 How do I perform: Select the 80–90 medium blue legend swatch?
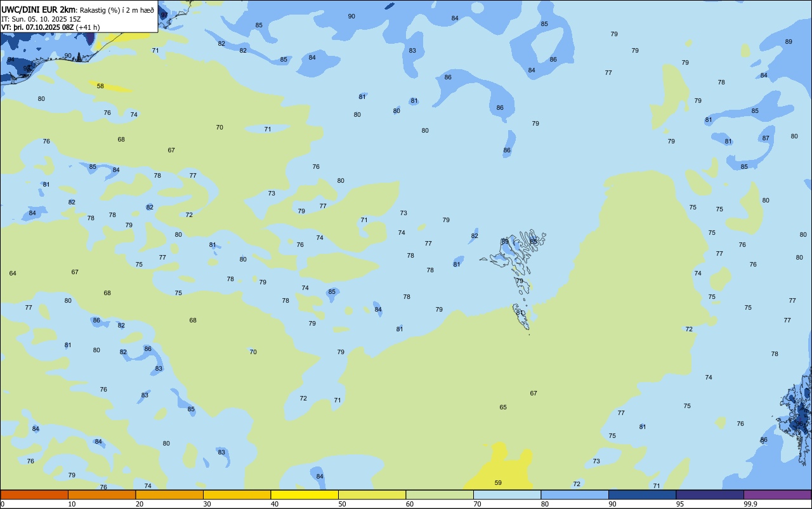tap(575, 494)
